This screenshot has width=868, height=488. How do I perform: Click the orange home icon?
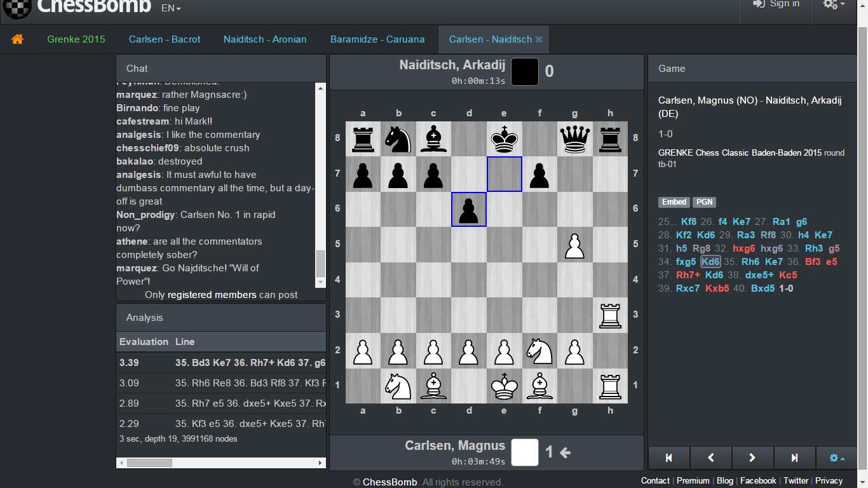[18, 39]
